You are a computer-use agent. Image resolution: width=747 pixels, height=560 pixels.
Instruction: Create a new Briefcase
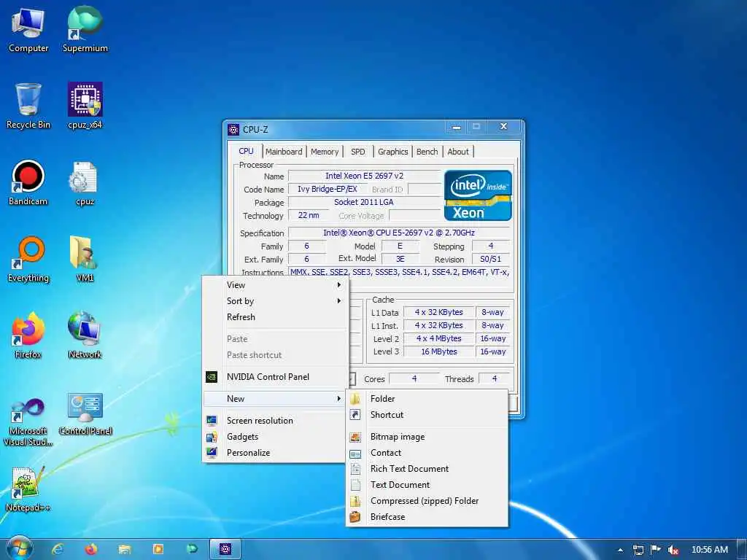(427, 517)
